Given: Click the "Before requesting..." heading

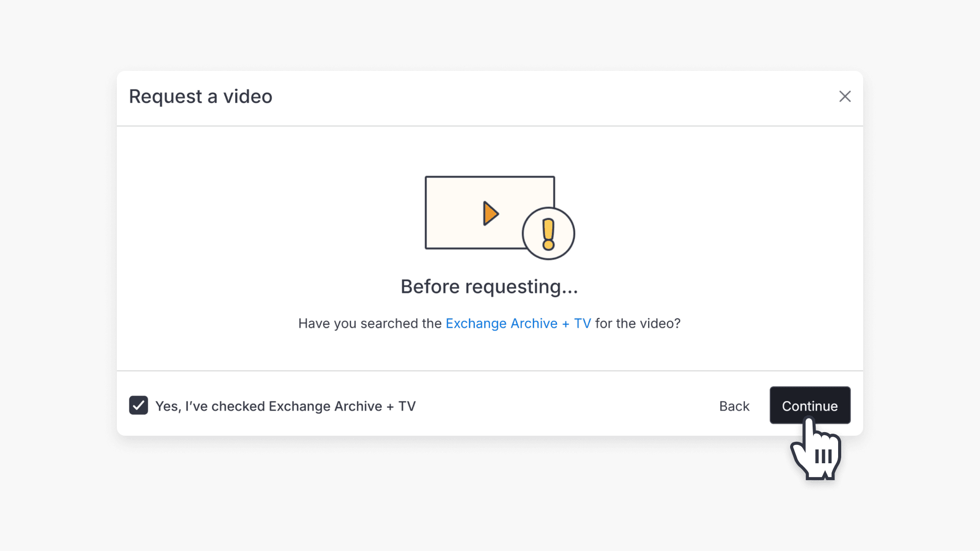Looking at the screenshot, I should click(489, 287).
